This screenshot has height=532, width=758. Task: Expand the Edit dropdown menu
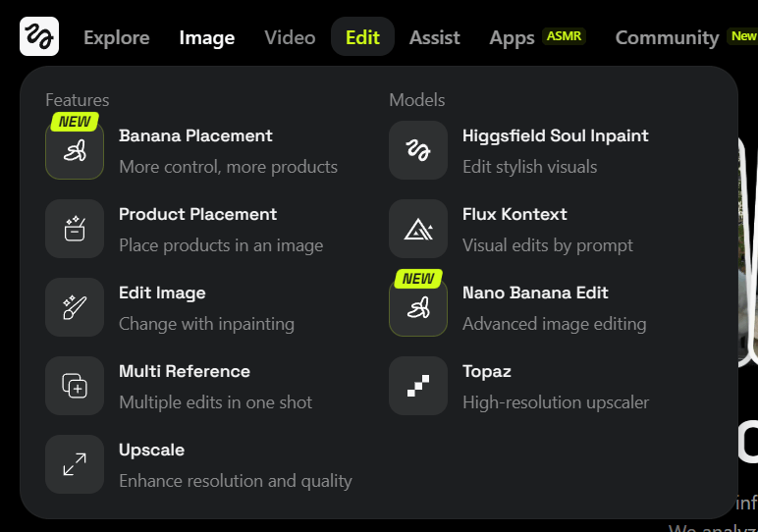pos(362,37)
